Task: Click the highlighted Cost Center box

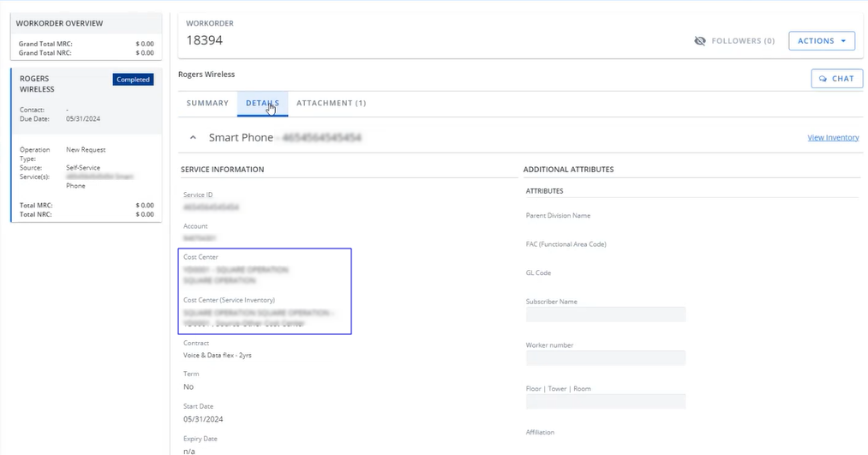Action: point(266,291)
